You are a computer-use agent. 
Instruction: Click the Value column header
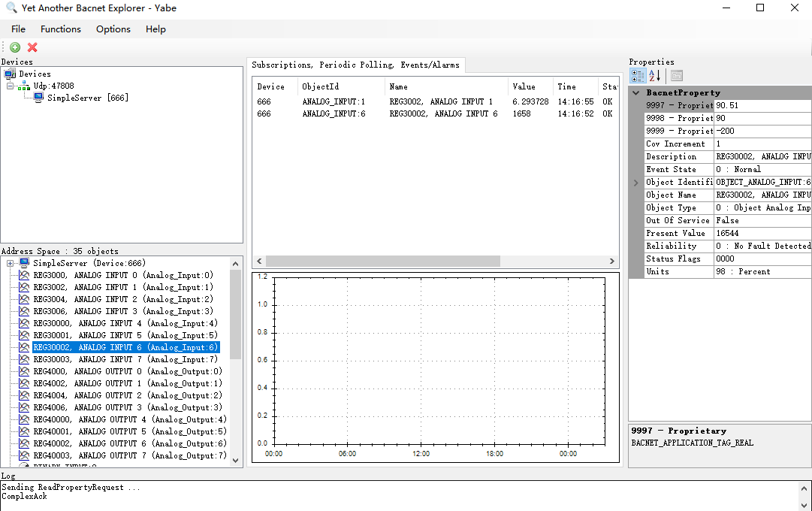(x=531, y=86)
